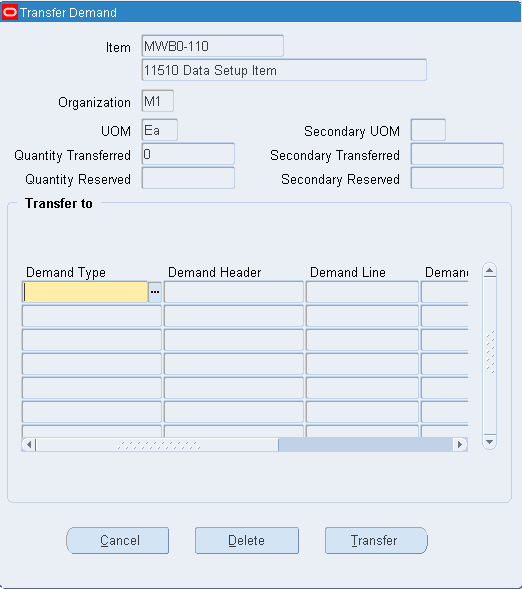Click the Cancel button

tap(118, 540)
